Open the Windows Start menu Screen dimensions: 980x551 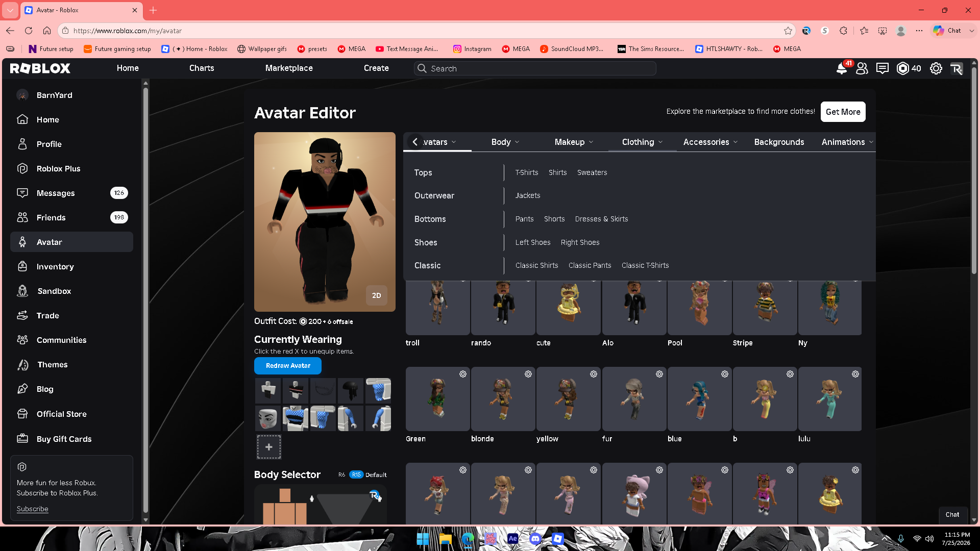pyautogui.click(x=423, y=539)
